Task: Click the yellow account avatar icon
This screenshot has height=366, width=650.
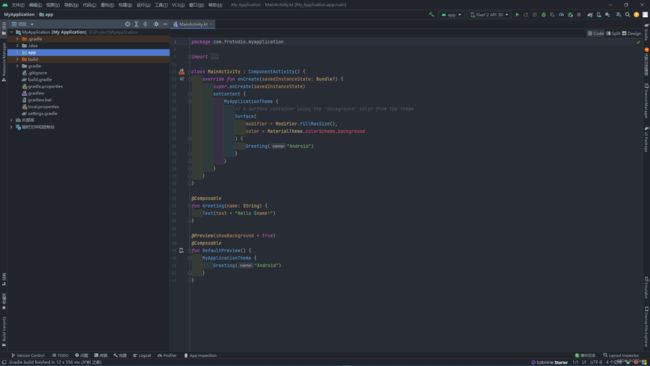Action: pyautogui.click(x=636, y=15)
